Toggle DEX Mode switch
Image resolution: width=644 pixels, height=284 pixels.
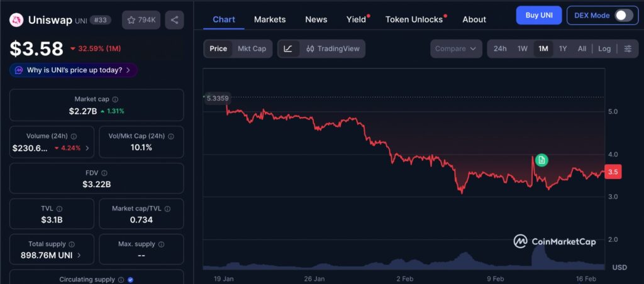coord(623,15)
